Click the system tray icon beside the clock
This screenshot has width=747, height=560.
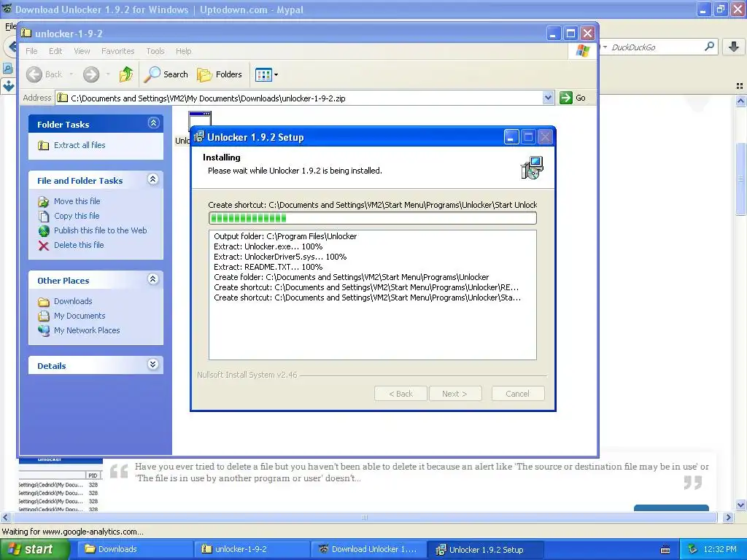(x=693, y=549)
